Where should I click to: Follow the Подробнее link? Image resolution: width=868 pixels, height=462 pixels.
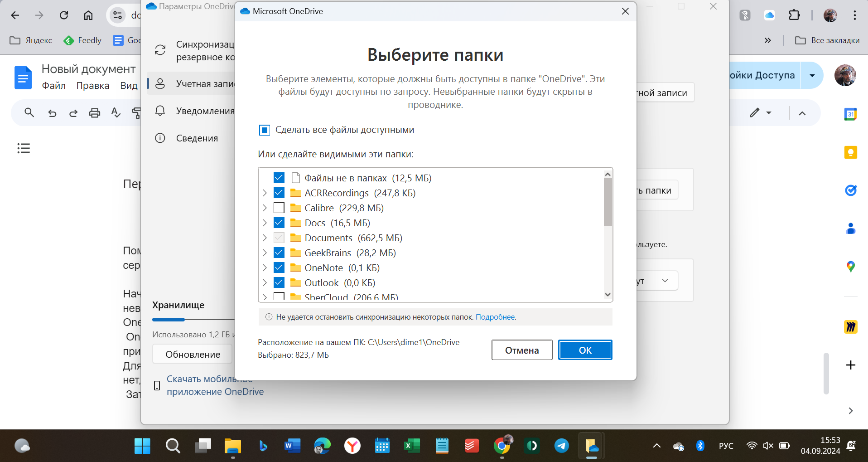click(495, 317)
